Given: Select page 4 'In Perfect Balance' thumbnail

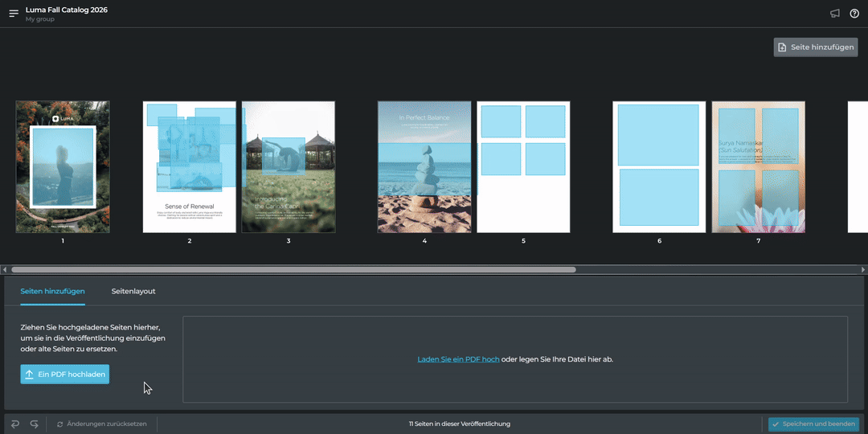Looking at the screenshot, I should 424,166.
